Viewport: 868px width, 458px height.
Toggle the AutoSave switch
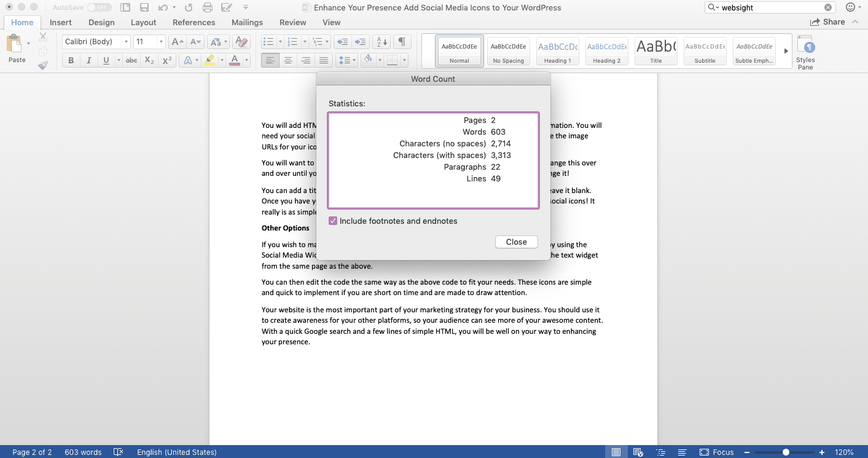point(99,8)
